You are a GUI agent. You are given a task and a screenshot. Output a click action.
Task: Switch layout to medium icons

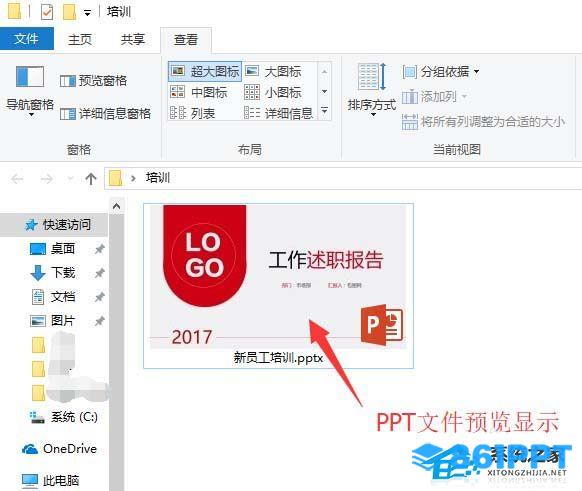coord(199,92)
